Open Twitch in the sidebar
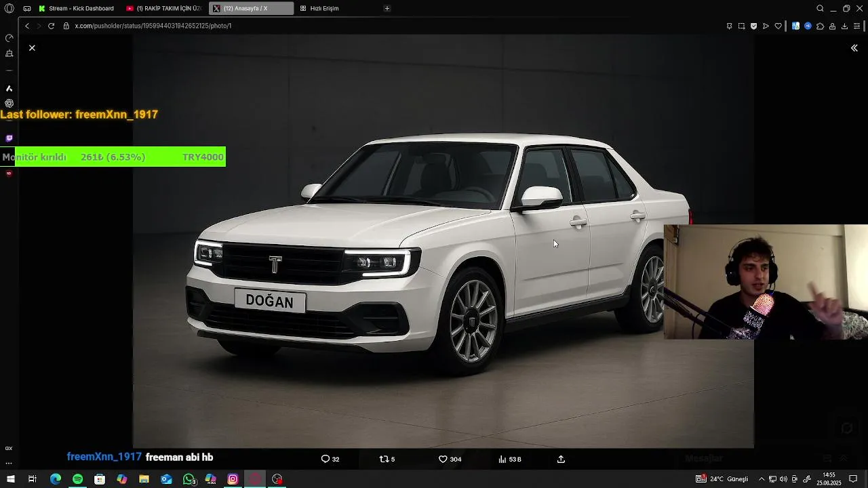 9,138
